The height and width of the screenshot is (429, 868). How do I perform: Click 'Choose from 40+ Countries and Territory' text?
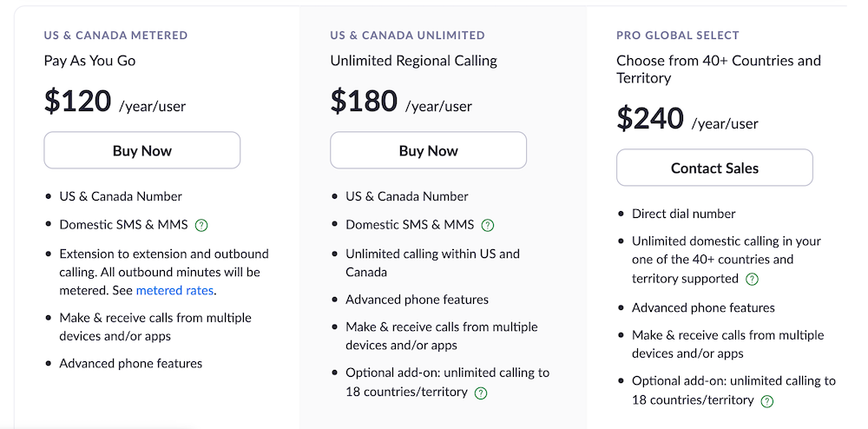[719, 69]
